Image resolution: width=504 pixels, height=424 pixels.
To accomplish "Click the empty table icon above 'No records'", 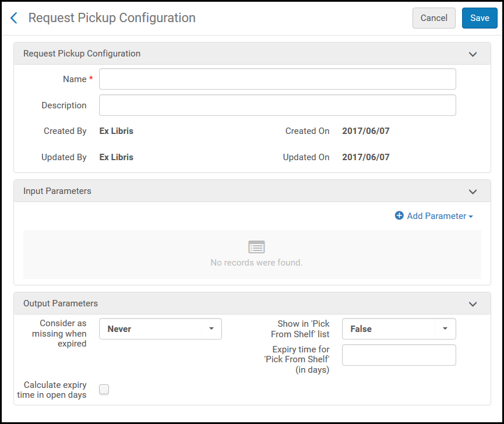I will click(256, 247).
